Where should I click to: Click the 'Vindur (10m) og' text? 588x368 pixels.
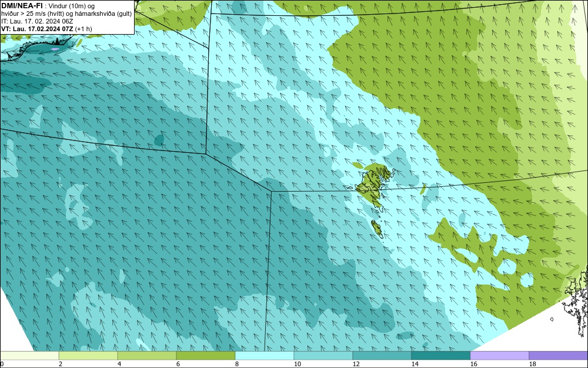[72, 6]
